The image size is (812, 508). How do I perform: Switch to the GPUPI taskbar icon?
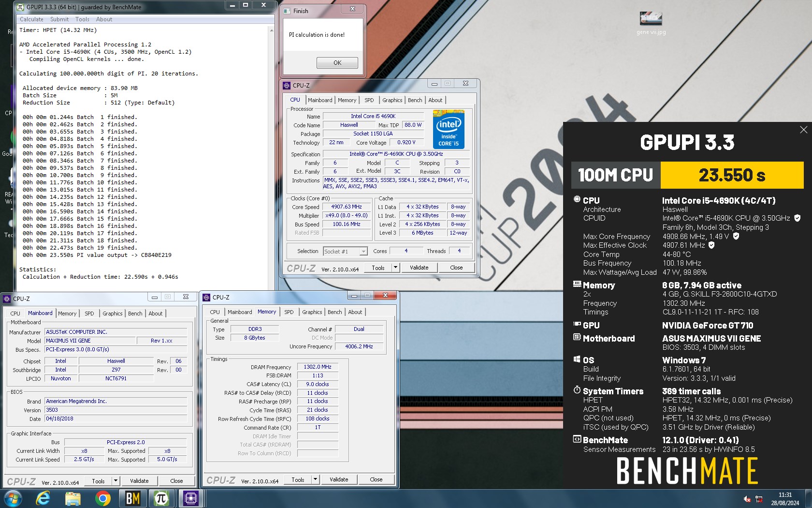click(161, 498)
